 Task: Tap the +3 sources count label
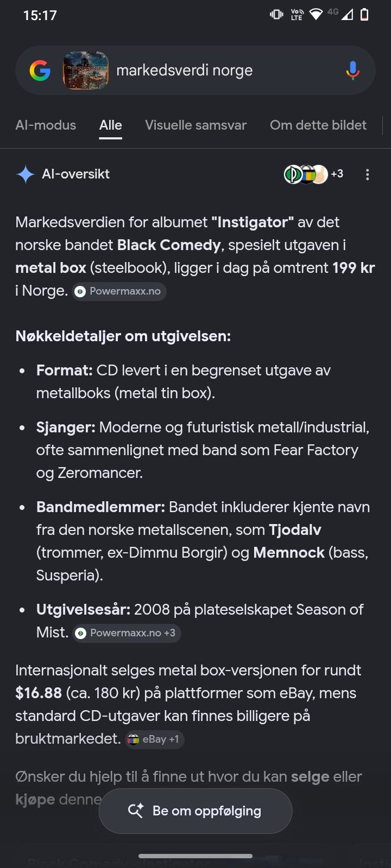click(x=337, y=174)
